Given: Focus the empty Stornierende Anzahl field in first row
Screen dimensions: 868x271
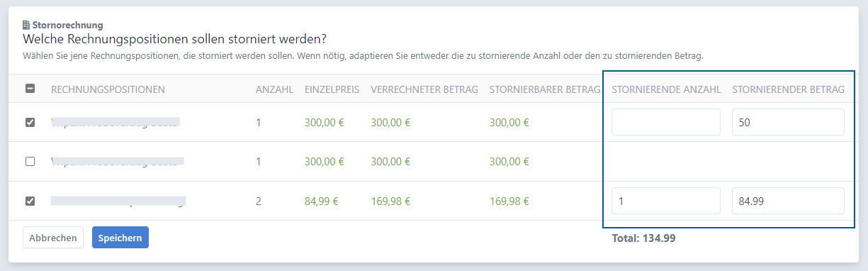Looking at the screenshot, I should [666, 122].
